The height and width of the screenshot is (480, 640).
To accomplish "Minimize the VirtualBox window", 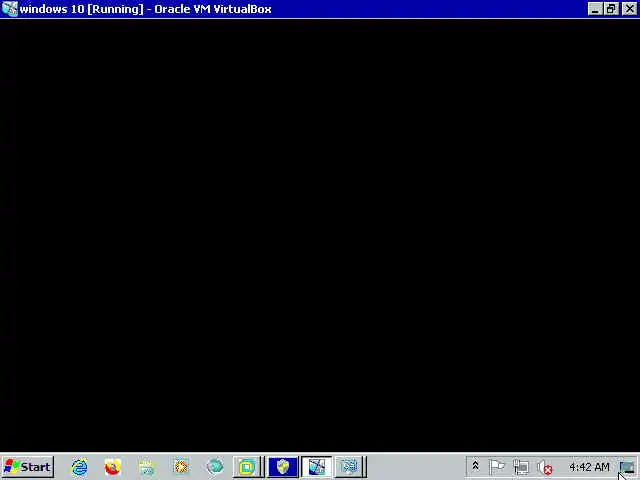I will (x=595, y=9).
